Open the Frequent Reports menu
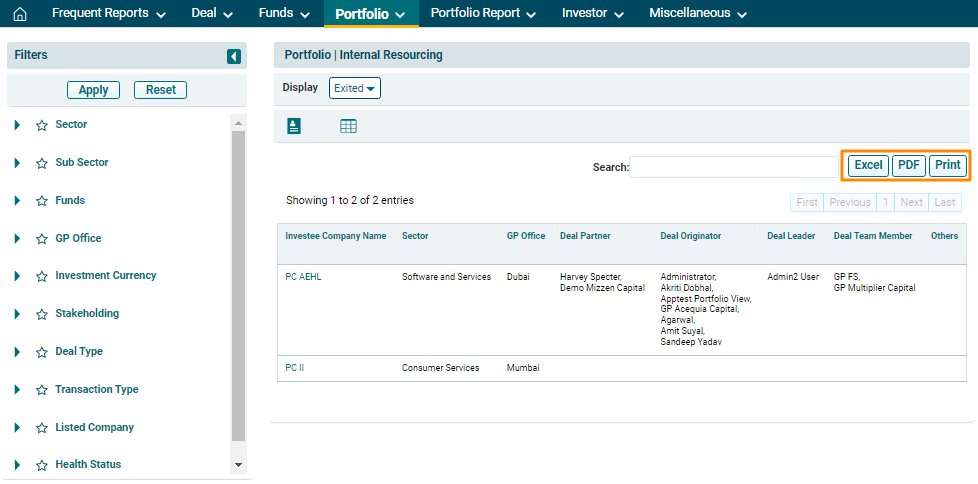Viewport: 978px width, 484px height. [107, 13]
